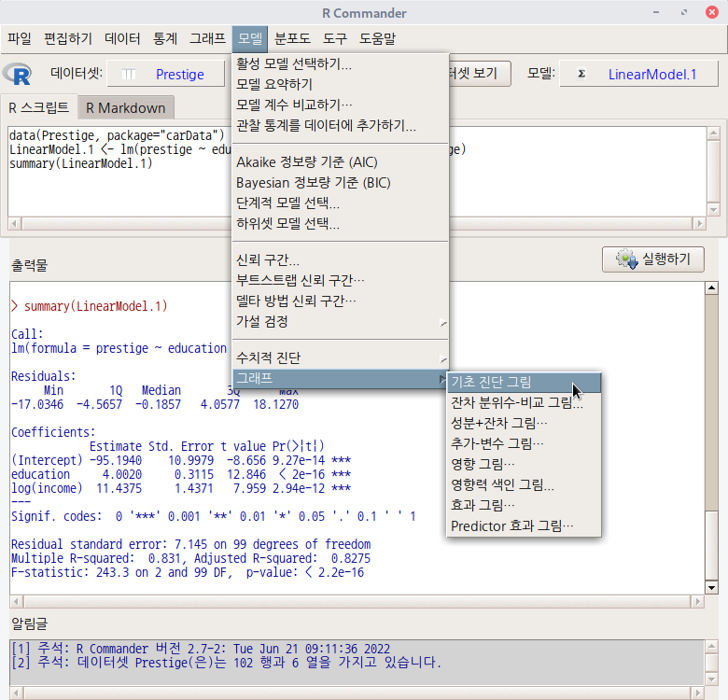Image resolution: width=728 pixels, height=700 pixels.
Task: Expand 그래프 submenu in 모델 menu
Action: (341, 378)
